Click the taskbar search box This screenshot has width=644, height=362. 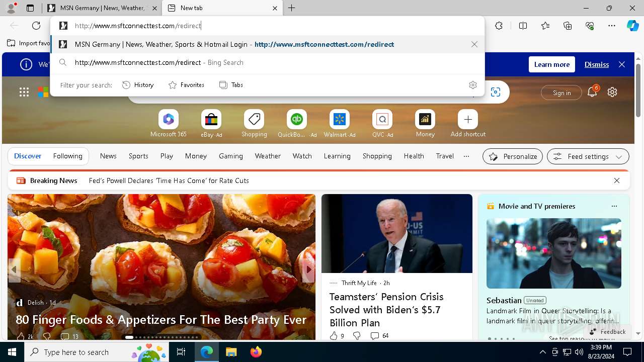[x=97, y=352]
